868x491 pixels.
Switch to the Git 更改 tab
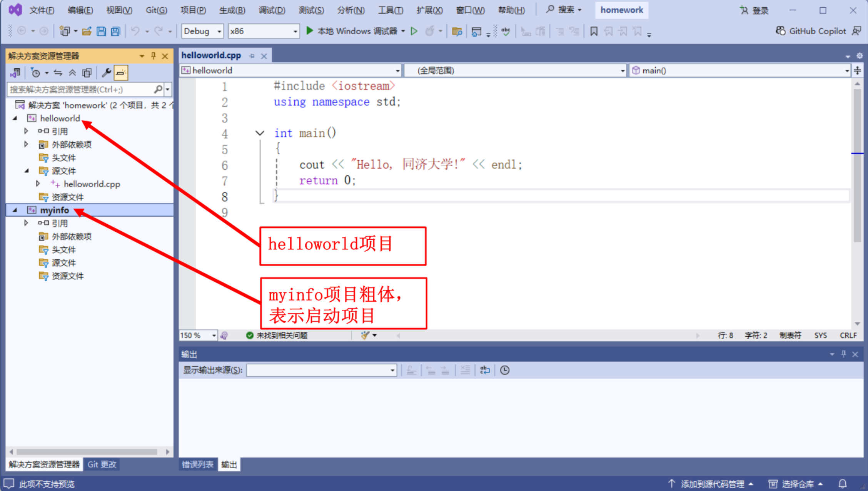coord(102,464)
